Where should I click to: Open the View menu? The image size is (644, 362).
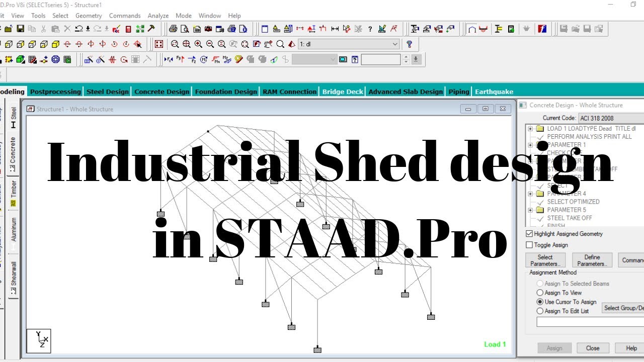18,16
